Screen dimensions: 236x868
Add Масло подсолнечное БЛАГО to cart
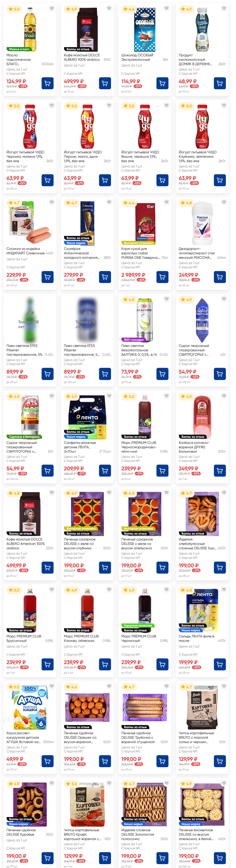pos(47,84)
